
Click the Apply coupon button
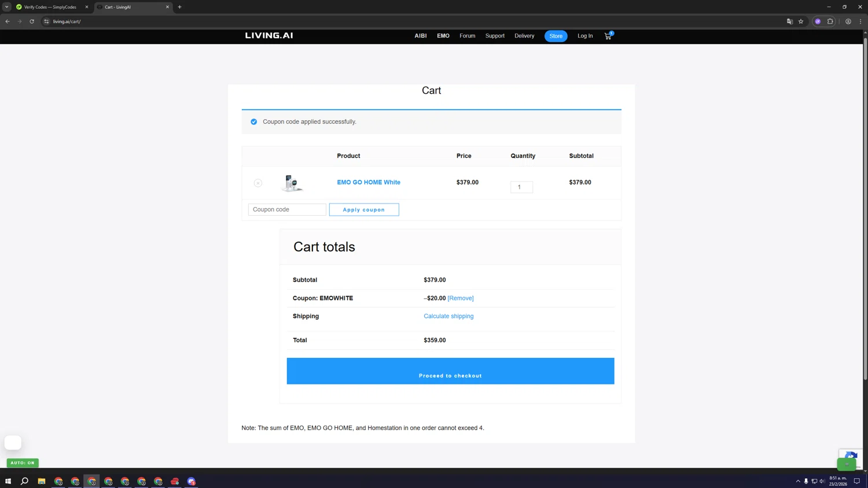coord(364,209)
